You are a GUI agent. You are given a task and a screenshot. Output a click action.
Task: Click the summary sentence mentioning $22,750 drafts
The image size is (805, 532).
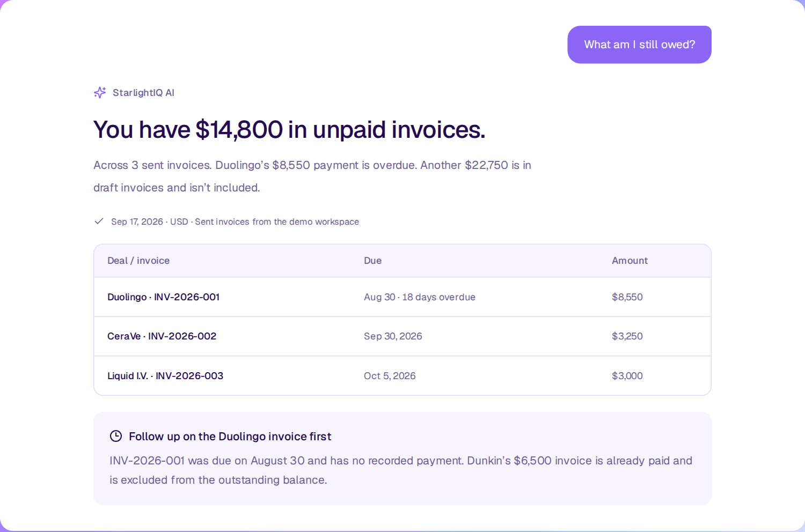coord(312,176)
